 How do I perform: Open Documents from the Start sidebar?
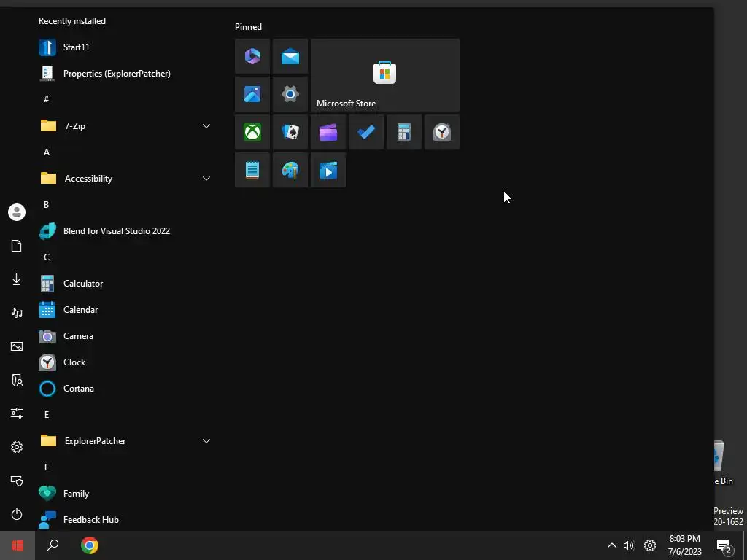coord(17,246)
